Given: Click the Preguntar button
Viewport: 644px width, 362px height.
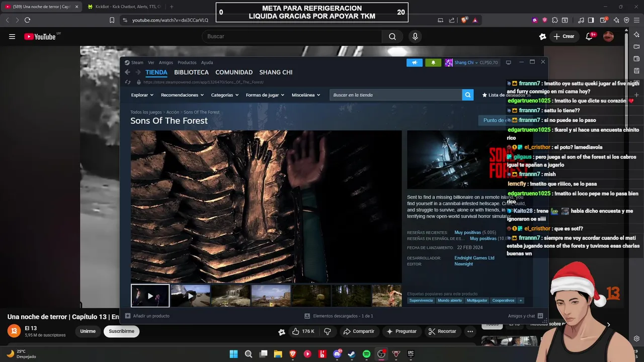Looking at the screenshot, I should click(401, 331).
